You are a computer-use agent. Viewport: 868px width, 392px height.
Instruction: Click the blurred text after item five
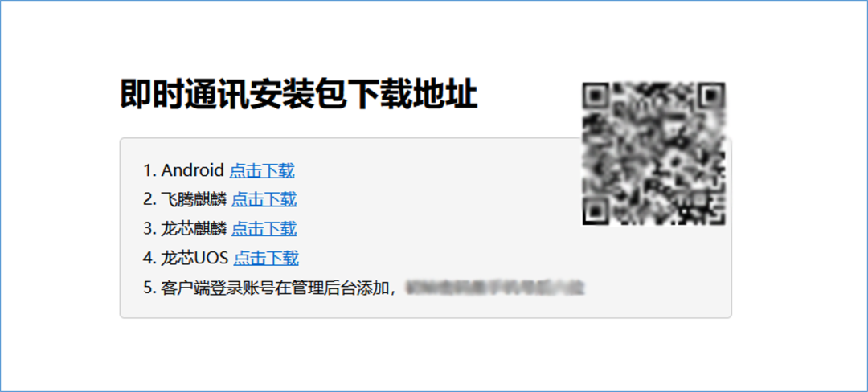click(495, 288)
